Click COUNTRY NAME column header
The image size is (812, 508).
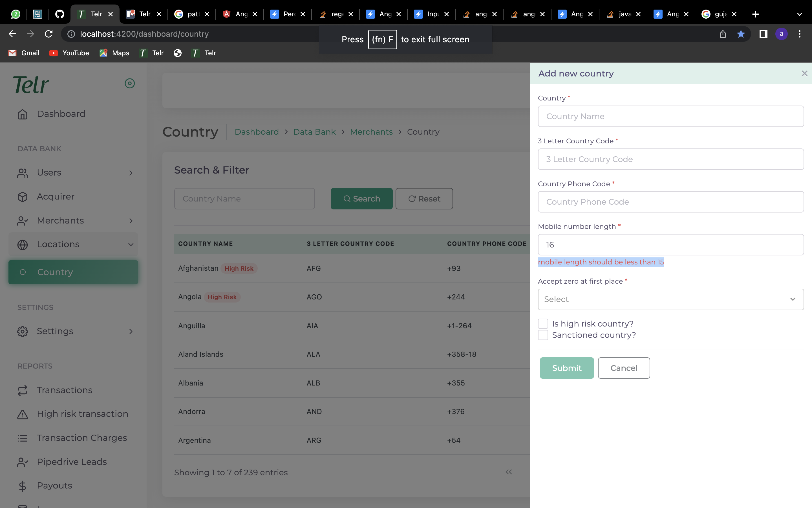click(x=205, y=244)
